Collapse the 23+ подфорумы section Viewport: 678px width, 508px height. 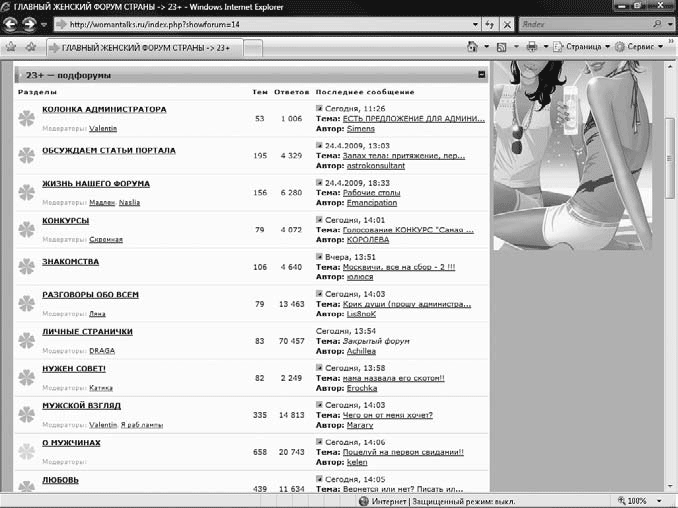pos(481,75)
